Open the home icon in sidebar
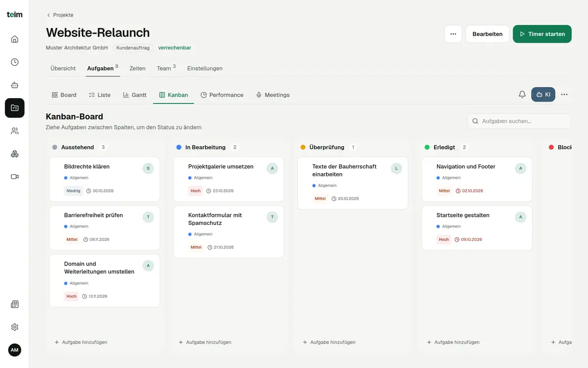Viewport: 588px width, 368px height. point(15,39)
